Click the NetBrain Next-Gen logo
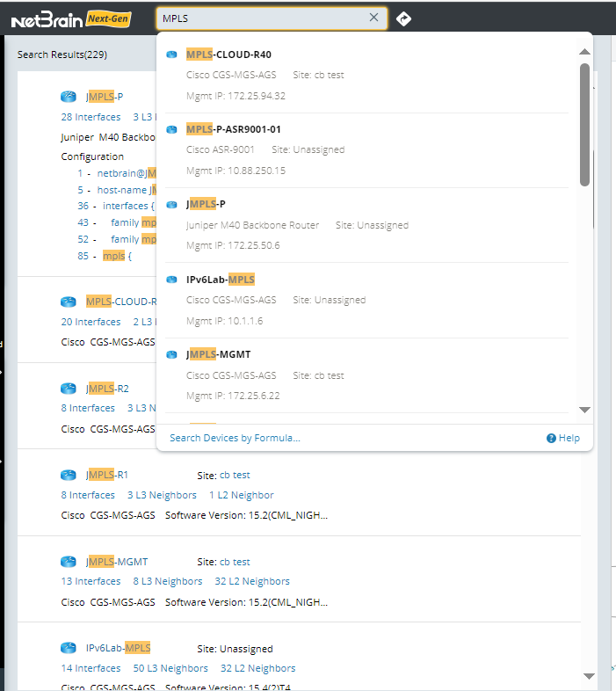The height and width of the screenshot is (691, 616). pos(71,18)
